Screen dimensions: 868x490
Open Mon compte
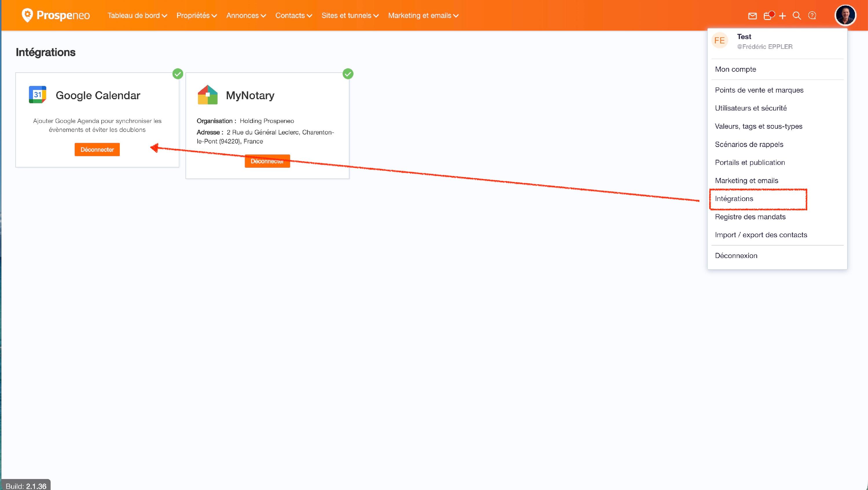click(735, 69)
